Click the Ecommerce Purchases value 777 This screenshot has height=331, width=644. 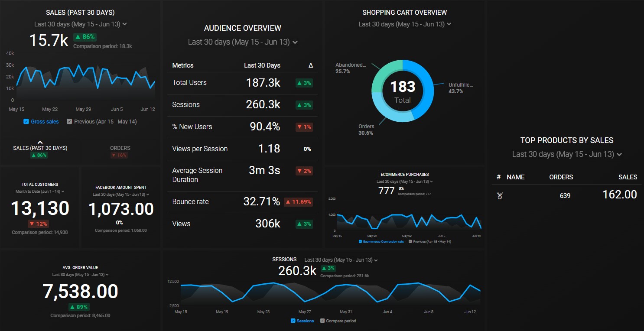387,191
